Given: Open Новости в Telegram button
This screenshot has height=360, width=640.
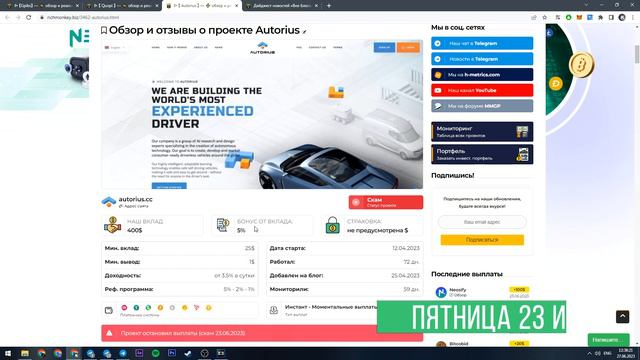Looking at the screenshot, I should pos(482,59).
